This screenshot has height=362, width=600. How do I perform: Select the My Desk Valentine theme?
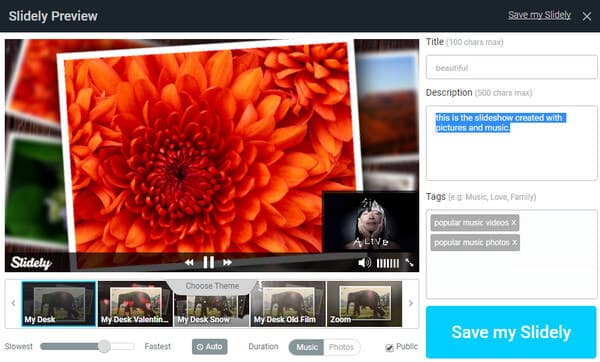135,304
